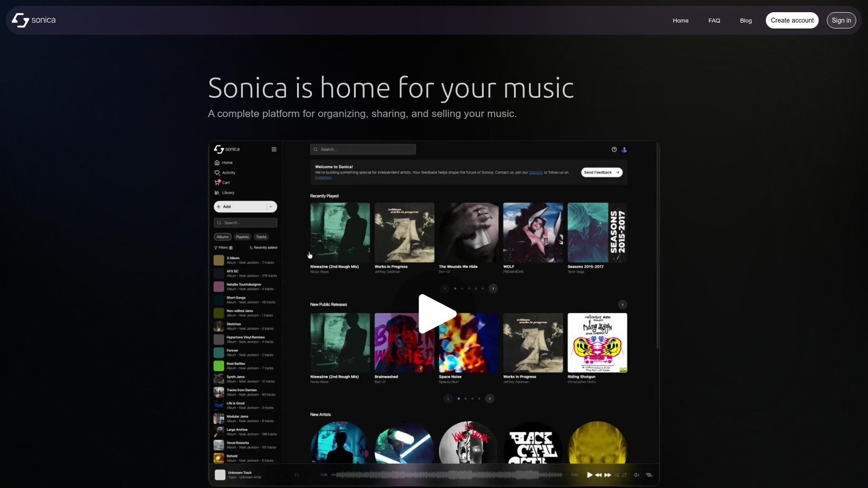
Task: Expand New Public Releases with the arrow icon
Action: coord(623,305)
